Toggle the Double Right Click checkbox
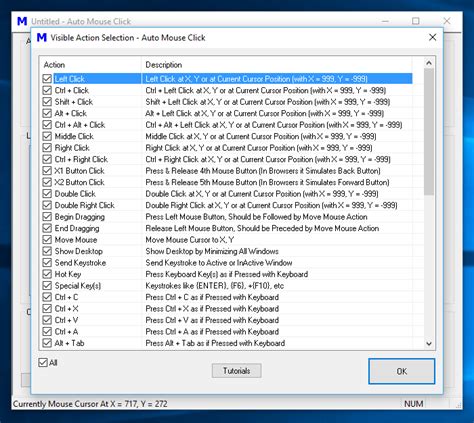This screenshot has width=474, height=423. click(x=47, y=205)
